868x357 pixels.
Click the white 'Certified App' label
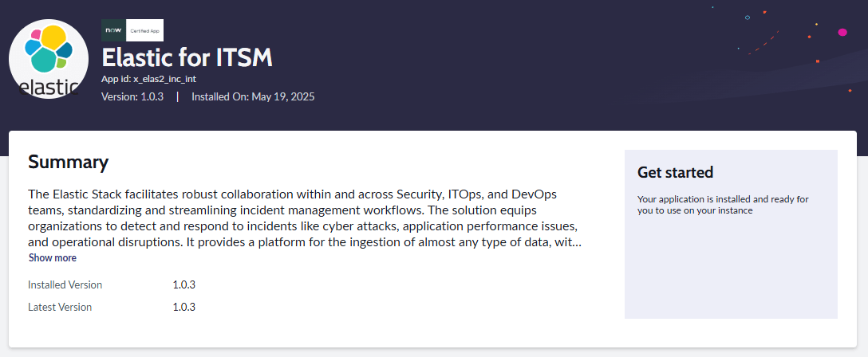tap(145, 30)
